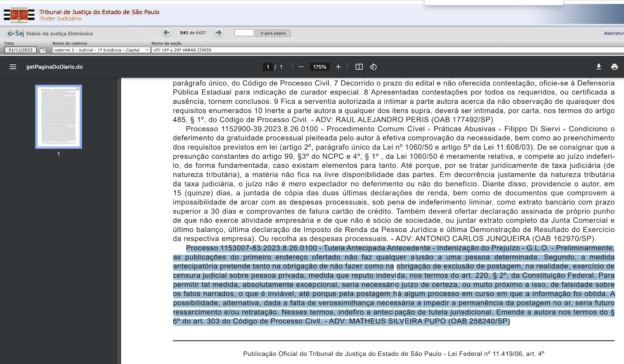Click the 175% zoom level field
Screen dimensions: 624x364
pyautogui.click(x=319, y=67)
